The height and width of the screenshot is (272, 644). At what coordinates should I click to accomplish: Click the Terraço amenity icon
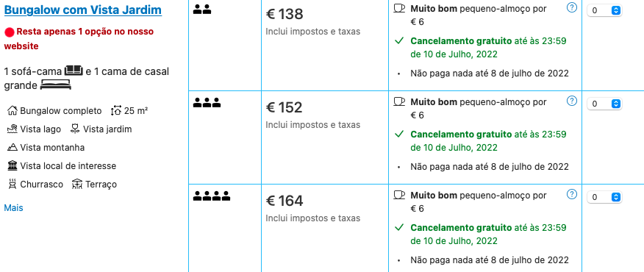click(x=77, y=184)
